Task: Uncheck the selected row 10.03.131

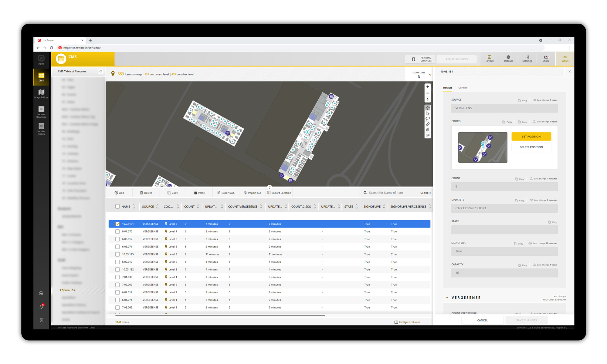Action: [117, 224]
